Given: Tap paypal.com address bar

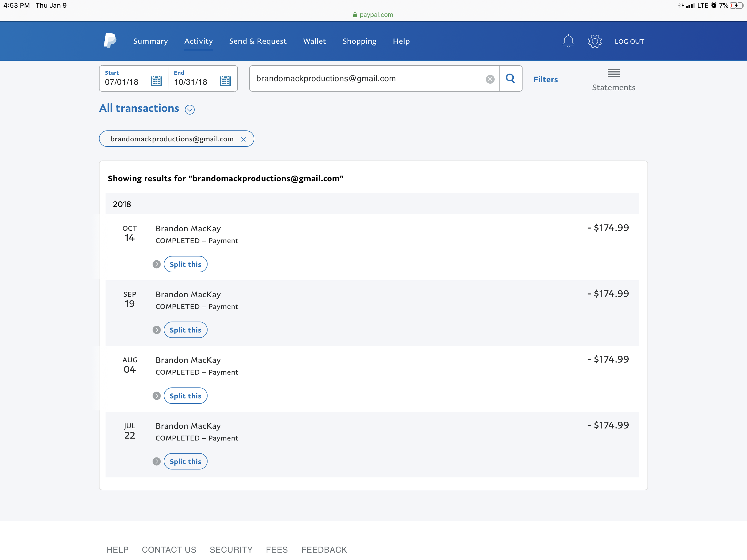Looking at the screenshot, I should pyautogui.click(x=373, y=14).
